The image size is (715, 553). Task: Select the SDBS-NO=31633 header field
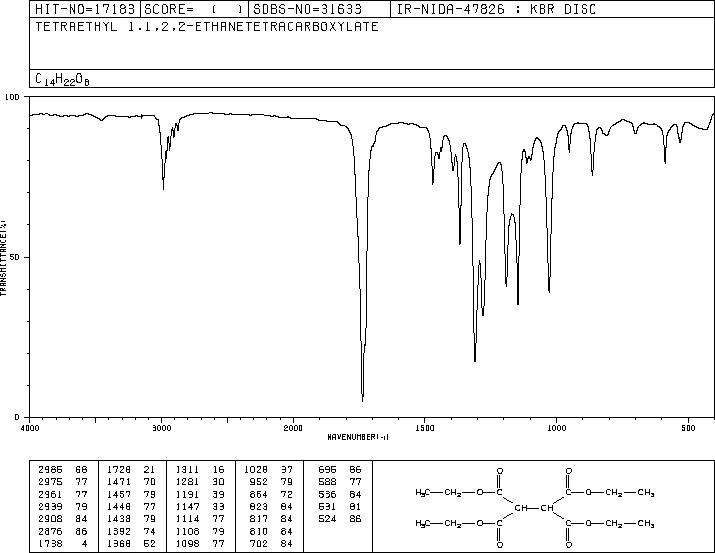307,9
